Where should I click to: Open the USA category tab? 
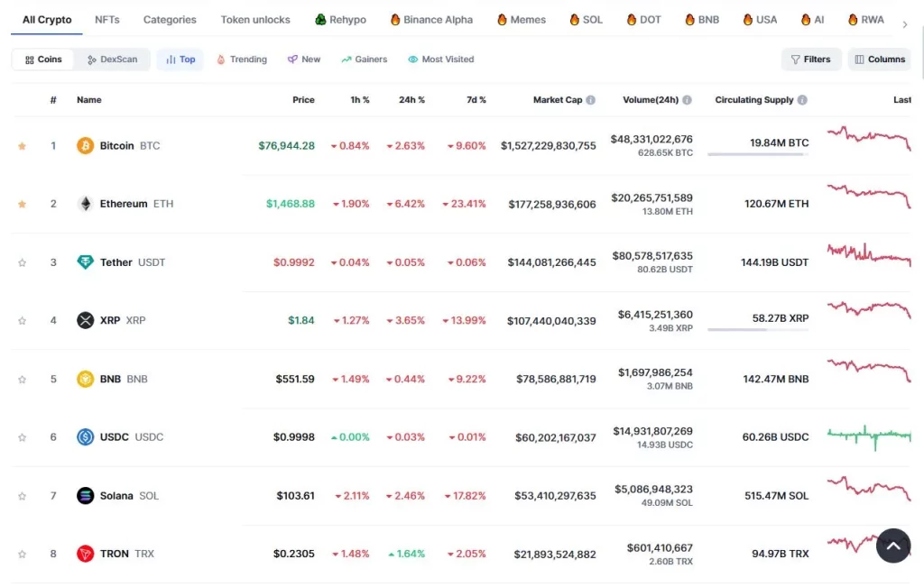pyautogui.click(x=760, y=20)
